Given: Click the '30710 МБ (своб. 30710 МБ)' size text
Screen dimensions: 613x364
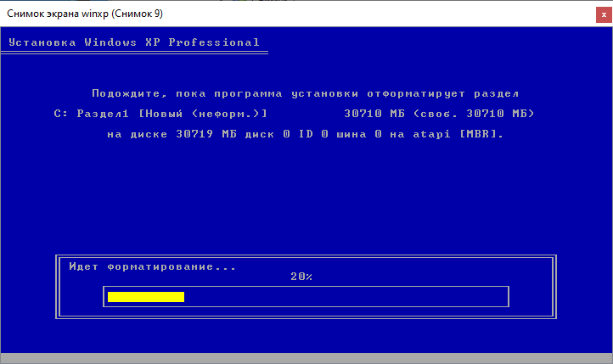Looking at the screenshot, I should coord(439,114).
